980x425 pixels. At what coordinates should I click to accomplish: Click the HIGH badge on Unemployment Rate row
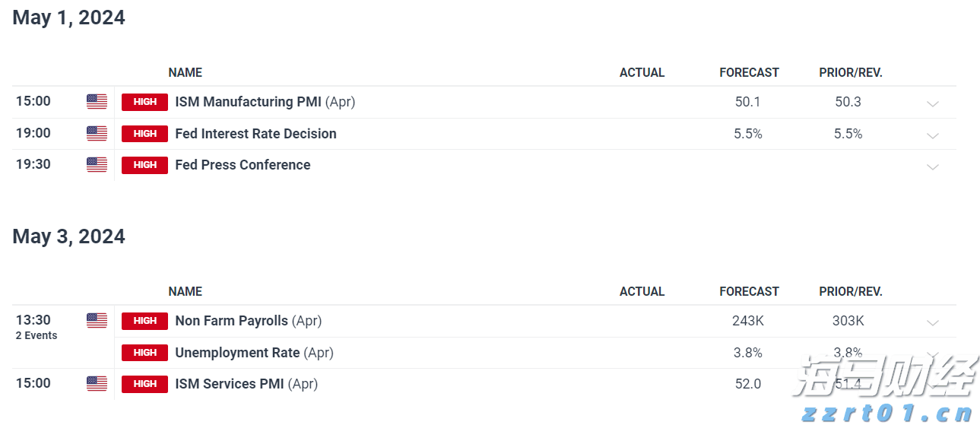(x=144, y=353)
